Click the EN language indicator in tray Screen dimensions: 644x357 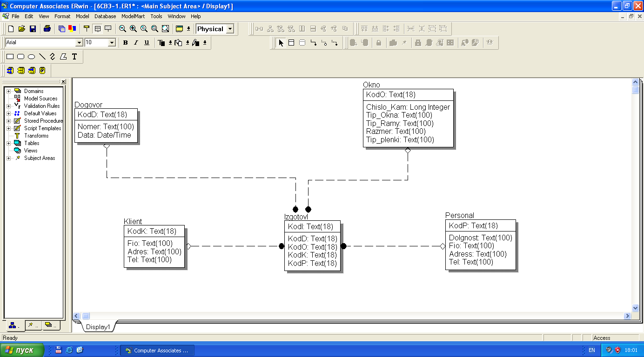pyautogui.click(x=592, y=350)
